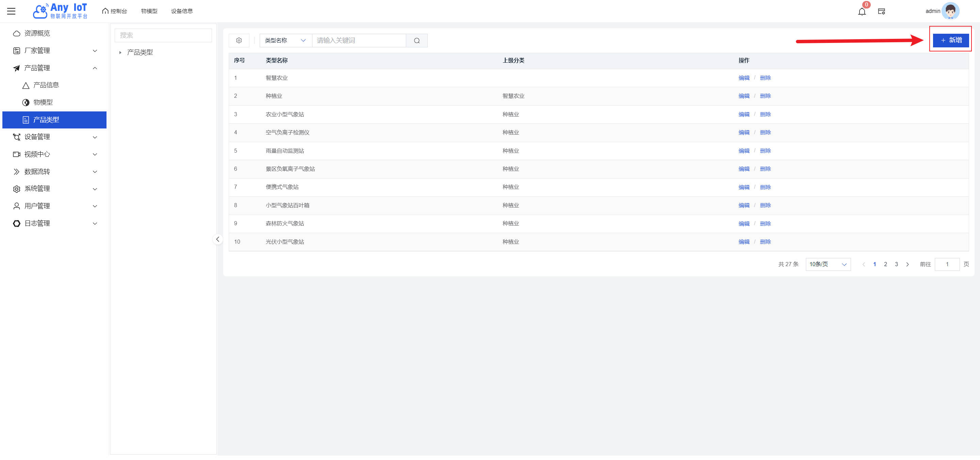Open the 物模型 top navigation tab
980x460 pixels.
click(149, 11)
